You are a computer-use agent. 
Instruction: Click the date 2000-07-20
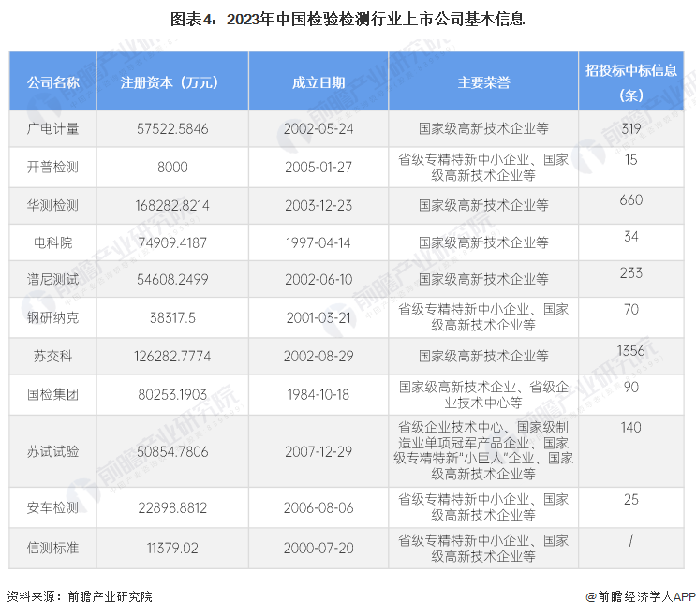[x=318, y=549]
